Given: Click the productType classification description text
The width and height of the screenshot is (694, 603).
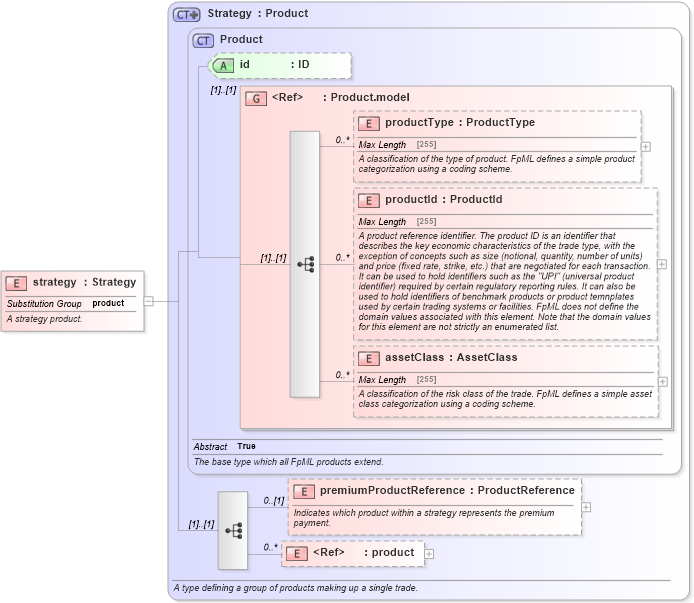Looking at the screenshot, I should [497, 164].
